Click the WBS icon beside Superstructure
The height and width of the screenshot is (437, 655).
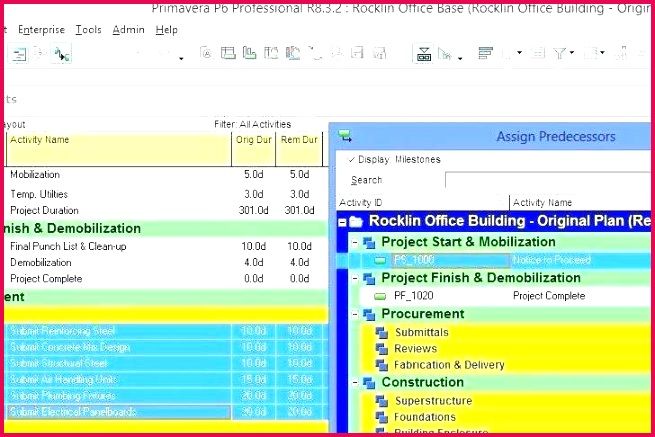click(x=381, y=401)
